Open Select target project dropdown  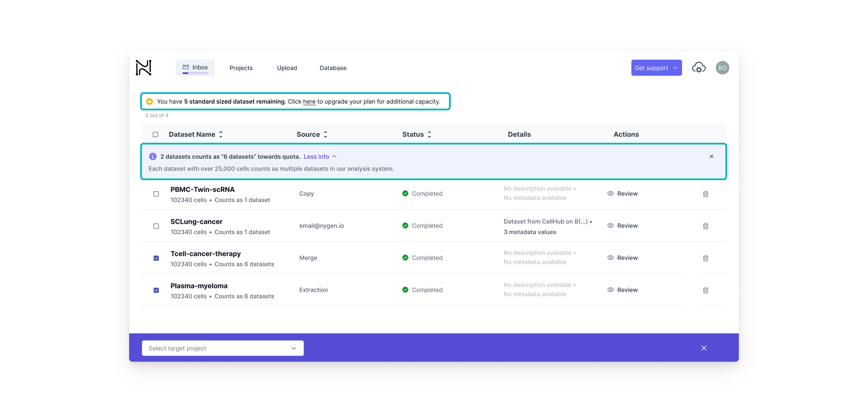[222, 348]
